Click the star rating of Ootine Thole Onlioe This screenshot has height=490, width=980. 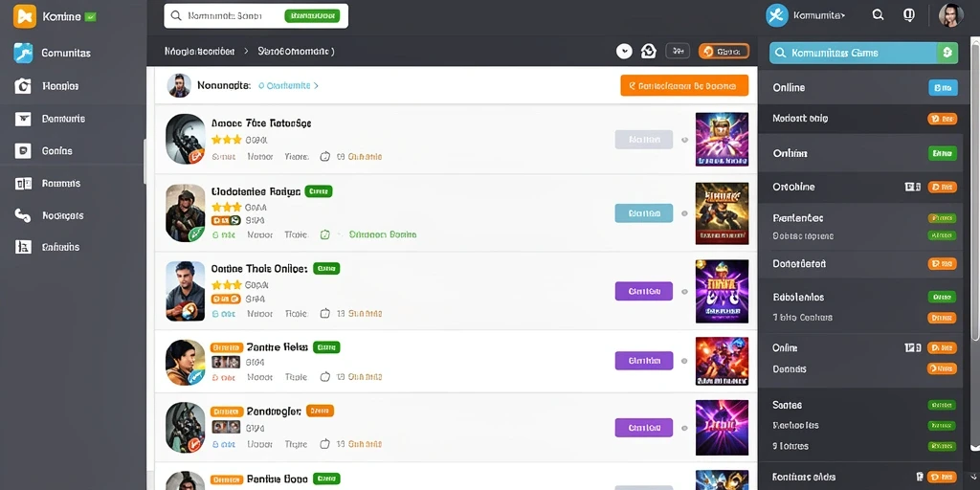226,284
